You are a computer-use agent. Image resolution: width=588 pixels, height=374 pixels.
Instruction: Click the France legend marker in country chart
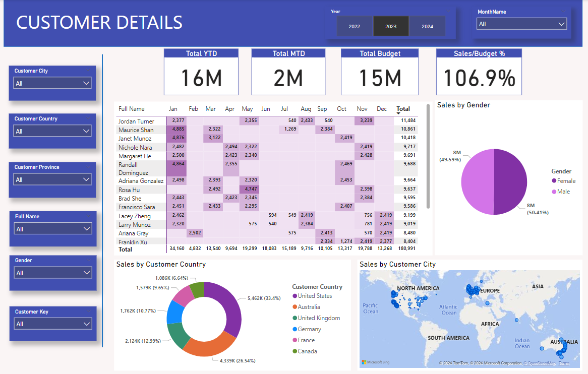point(295,340)
